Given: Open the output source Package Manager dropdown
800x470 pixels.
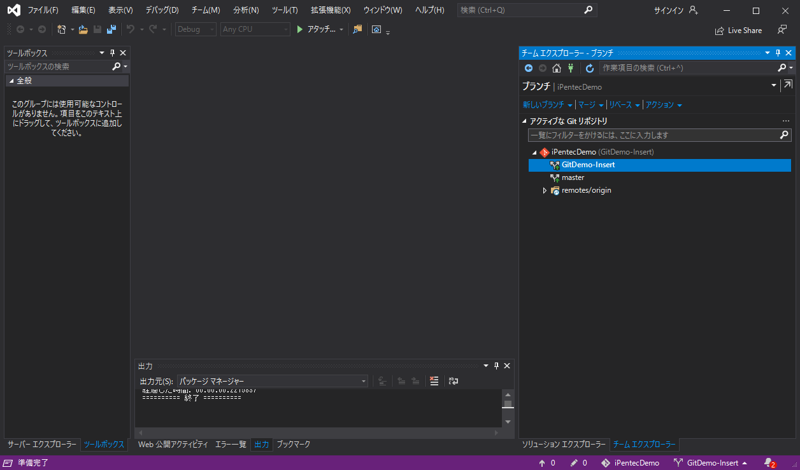Looking at the screenshot, I should (272, 381).
